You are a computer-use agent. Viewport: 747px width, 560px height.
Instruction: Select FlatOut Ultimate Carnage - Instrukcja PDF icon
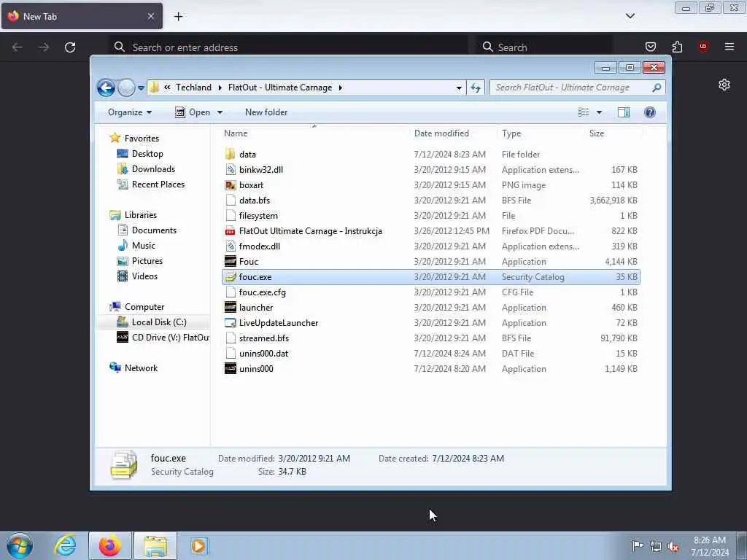coord(231,231)
